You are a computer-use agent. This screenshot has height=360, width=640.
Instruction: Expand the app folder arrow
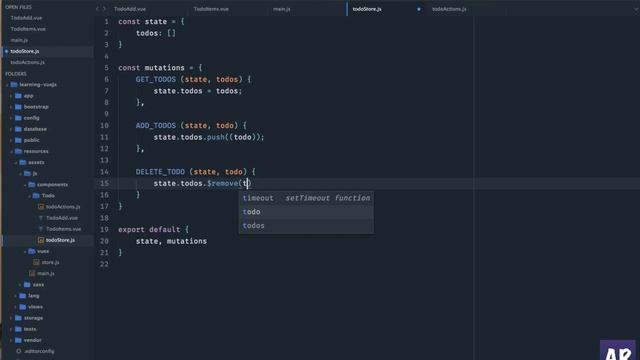[x=11, y=96]
